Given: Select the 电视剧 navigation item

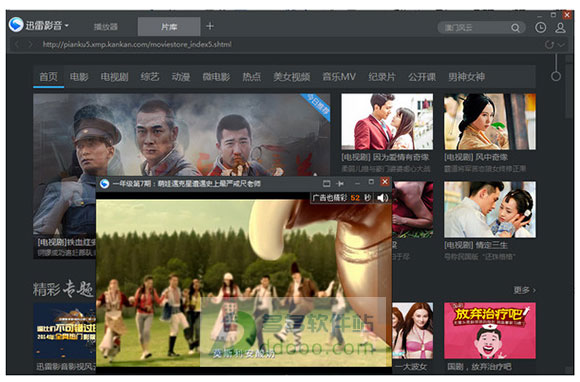Looking at the screenshot, I should [x=114, y=77].
